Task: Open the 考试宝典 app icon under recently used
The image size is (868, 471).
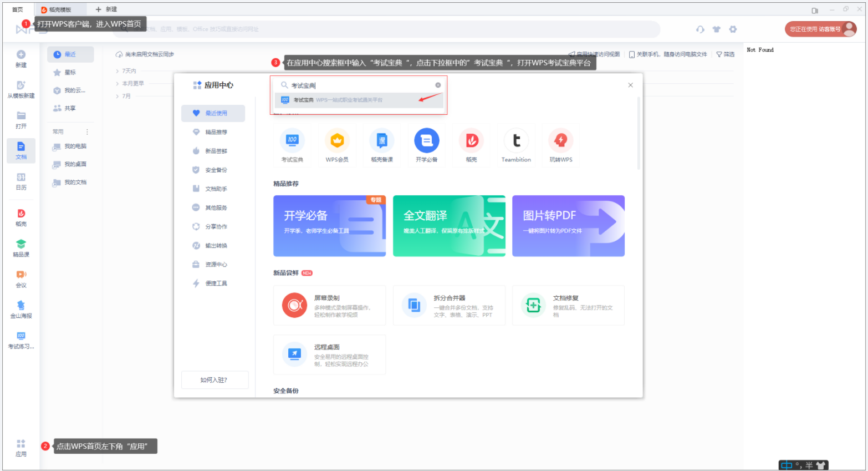Action: click(292, 141)
